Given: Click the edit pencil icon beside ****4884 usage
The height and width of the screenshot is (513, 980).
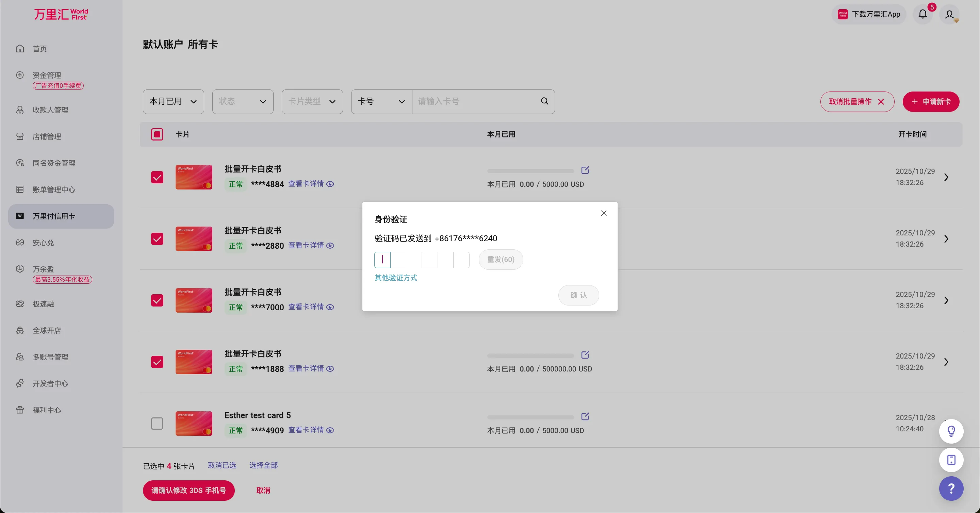Looking at the screenshot, I should click(586, 170).
